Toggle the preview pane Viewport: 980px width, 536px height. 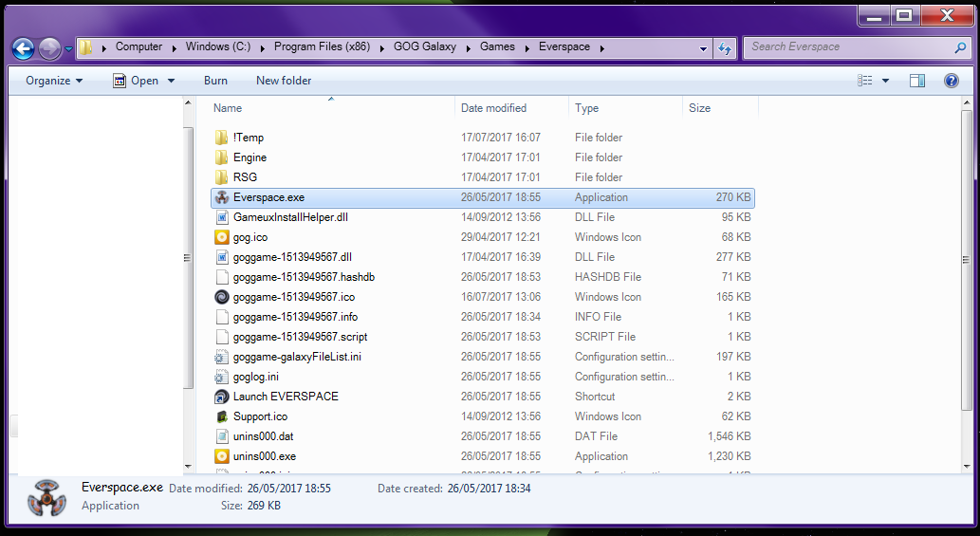pyautogui.click(x=917, y=81)
